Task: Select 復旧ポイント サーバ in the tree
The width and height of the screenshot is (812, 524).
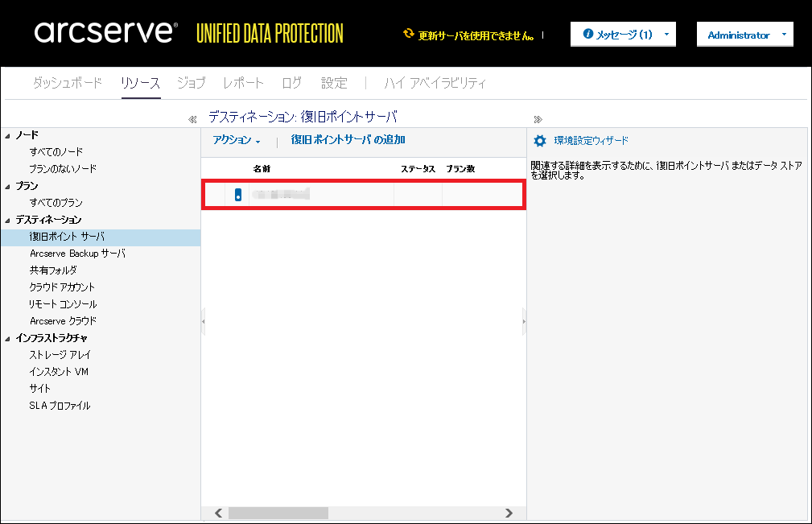Action: click(67, 237)
